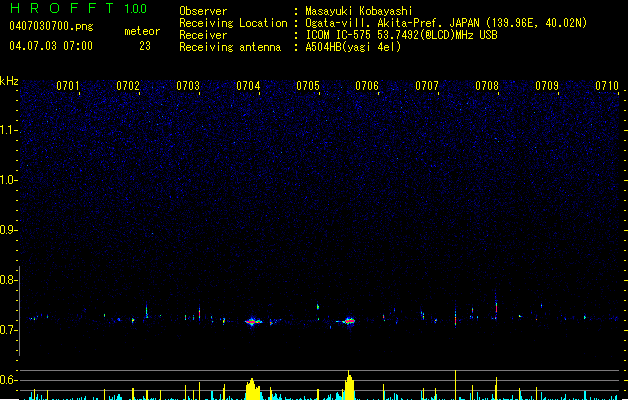Screen dimensions: 629x400
Task: Click the date text 04.07.03 07:00
Action: pos(51,46)
